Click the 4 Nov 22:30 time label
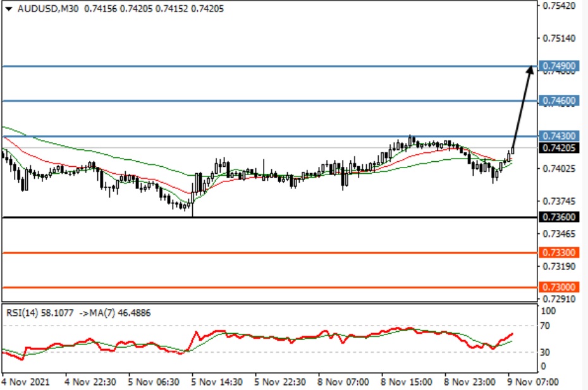 click(90, 382)
